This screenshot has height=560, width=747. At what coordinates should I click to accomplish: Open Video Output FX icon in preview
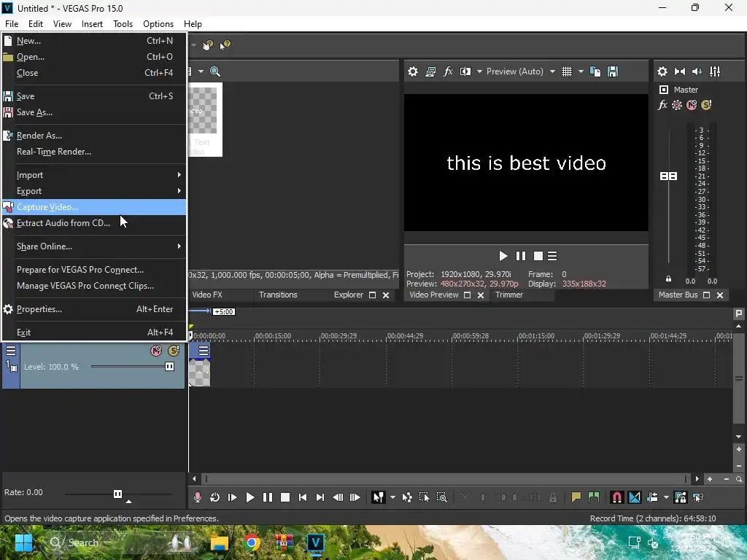pos(448,71)
